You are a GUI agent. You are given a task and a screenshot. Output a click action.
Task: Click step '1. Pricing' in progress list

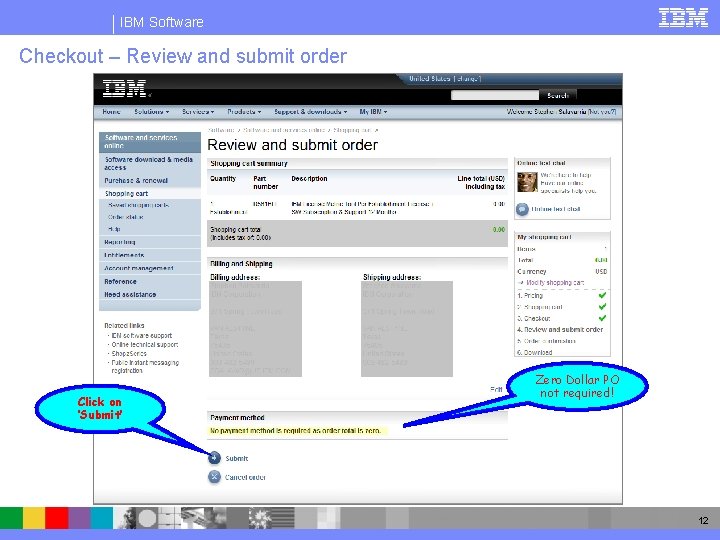tap(530, 295)
